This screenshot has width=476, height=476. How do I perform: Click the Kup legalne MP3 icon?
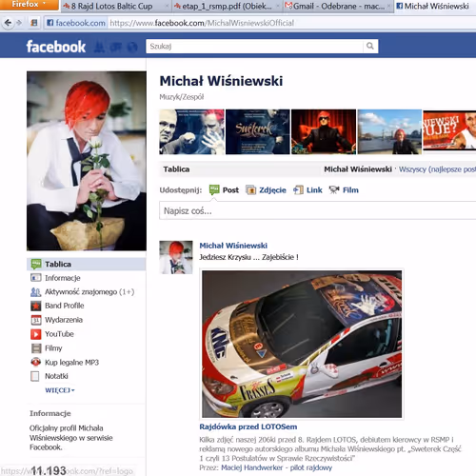36,362
